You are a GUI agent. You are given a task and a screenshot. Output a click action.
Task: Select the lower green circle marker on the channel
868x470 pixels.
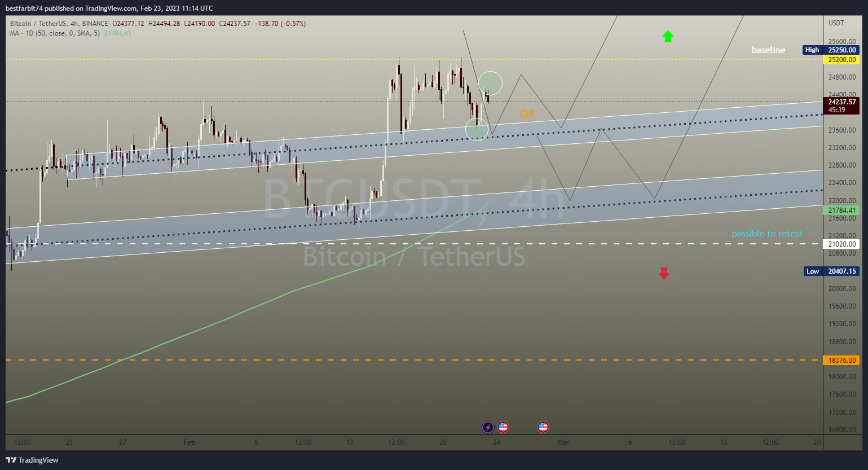pos(477,129)
